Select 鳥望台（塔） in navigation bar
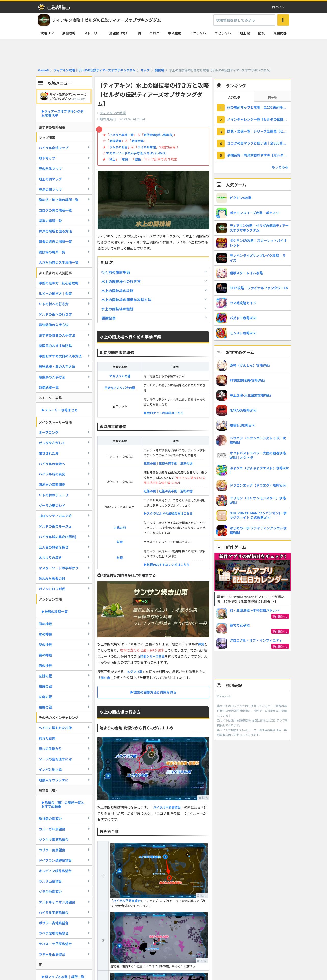The width and height of the screenshot is (327, 980). pyautogui.click(x=119, y=33)
